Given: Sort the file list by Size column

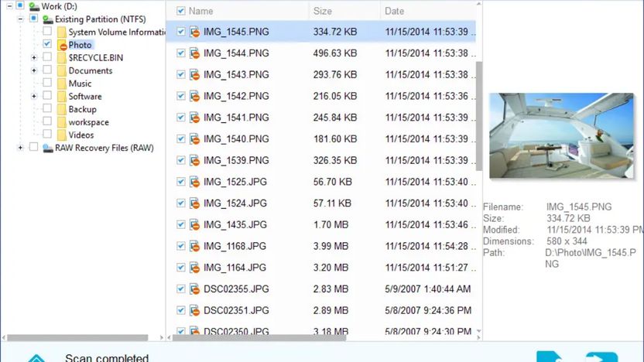Looking at the screenshot, I should click(x=323, y=11).
